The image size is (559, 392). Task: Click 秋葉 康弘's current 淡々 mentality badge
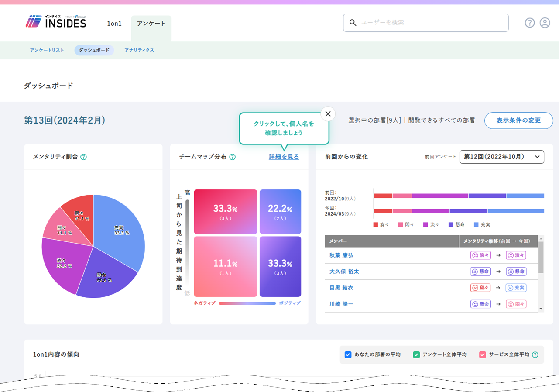(x=516, y=255)
